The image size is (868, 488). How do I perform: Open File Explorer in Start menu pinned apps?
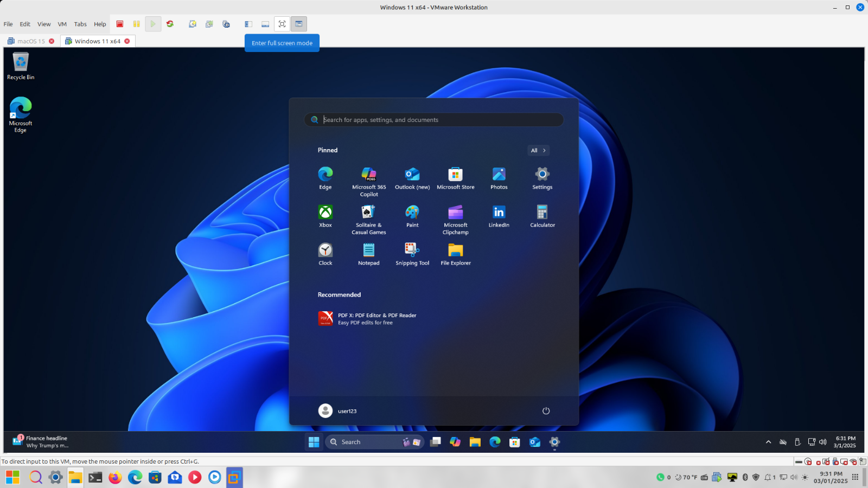(456, 254)
